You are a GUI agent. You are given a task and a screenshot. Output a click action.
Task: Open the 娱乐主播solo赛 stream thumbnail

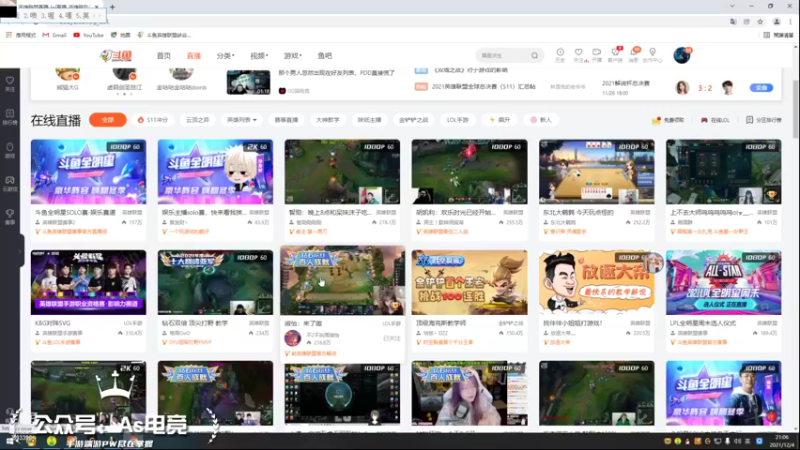coord(215,172)
